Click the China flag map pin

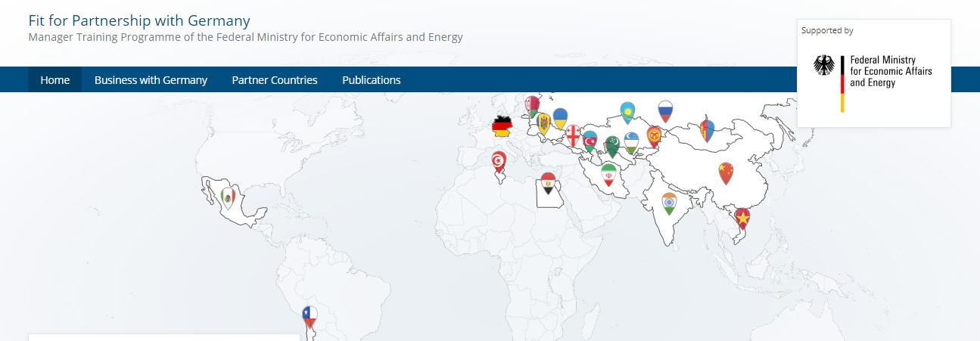tap(726, 172)
